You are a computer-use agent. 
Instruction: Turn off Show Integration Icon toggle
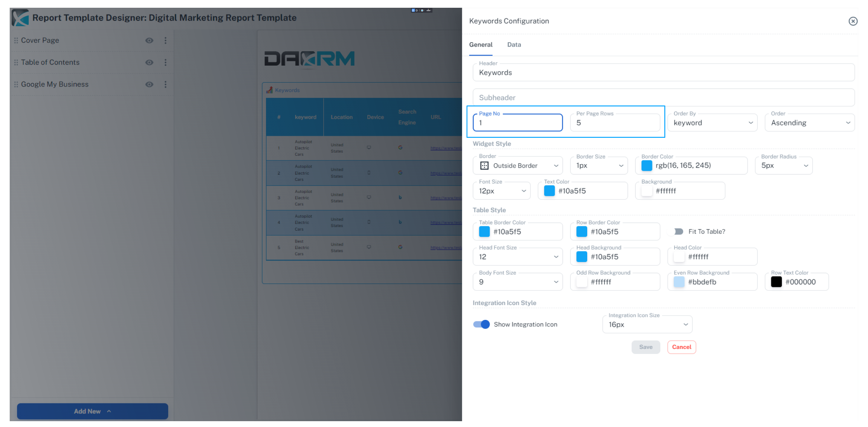coord(482,325)
